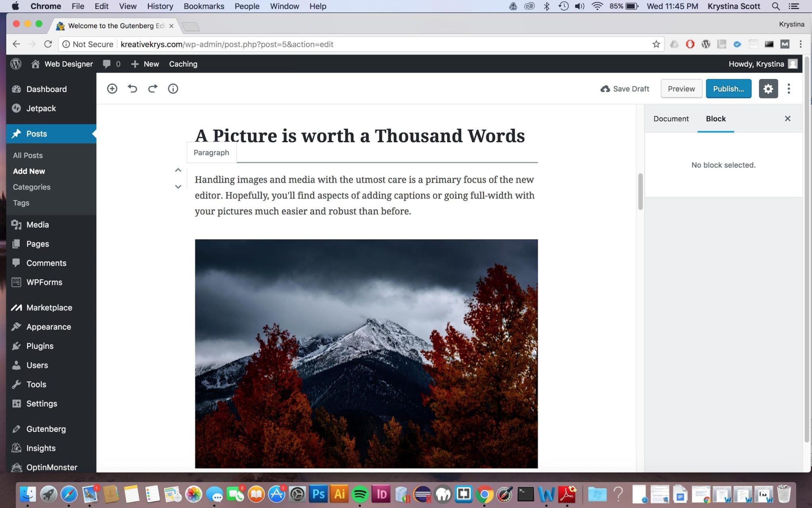Open Add New under Posts

29,171
